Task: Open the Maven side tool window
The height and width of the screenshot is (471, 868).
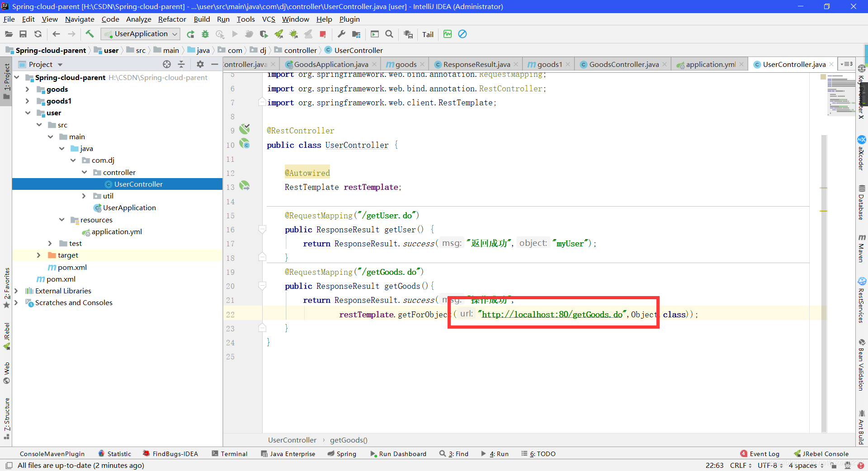Action: pos(862,249)
